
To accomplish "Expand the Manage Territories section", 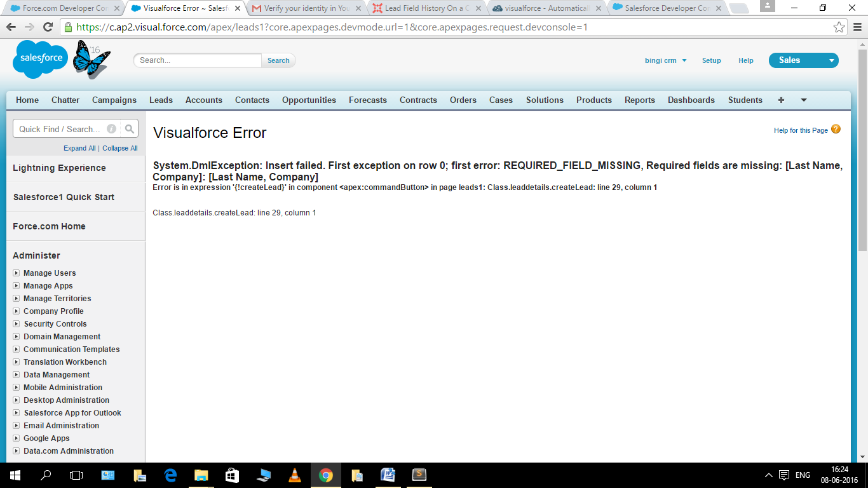I will (17, 299).
